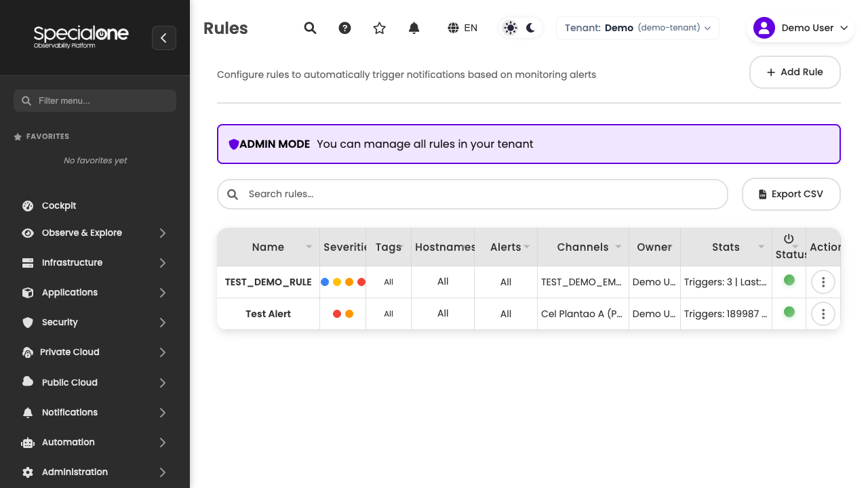
Task: Focus the Filter menu input field
Action: [95, 100]
